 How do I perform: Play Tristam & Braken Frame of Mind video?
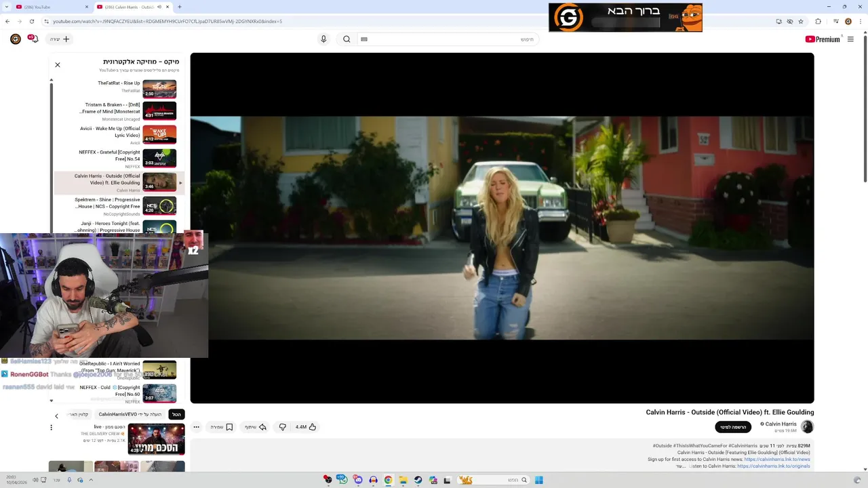click(x=119, y=111)
